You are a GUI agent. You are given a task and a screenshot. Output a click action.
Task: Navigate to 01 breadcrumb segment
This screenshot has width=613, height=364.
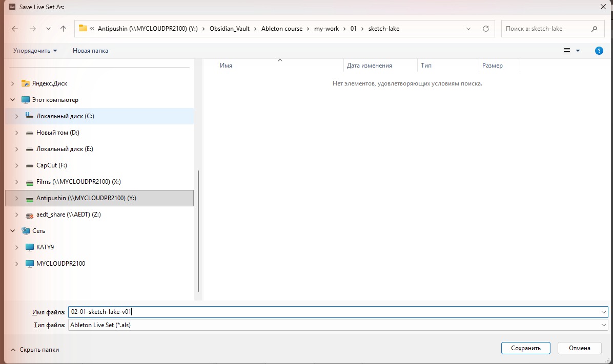pos(354,29)
